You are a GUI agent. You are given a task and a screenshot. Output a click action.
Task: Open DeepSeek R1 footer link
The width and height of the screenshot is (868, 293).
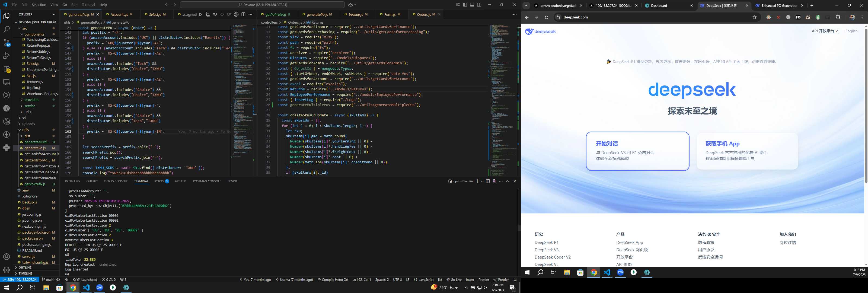pos(546,243)
